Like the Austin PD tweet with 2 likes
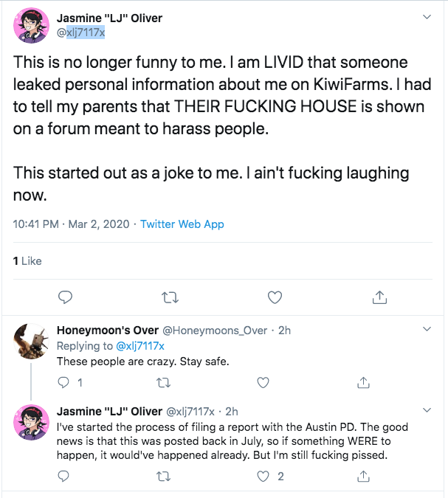448x498 pixels. point(263,476)
